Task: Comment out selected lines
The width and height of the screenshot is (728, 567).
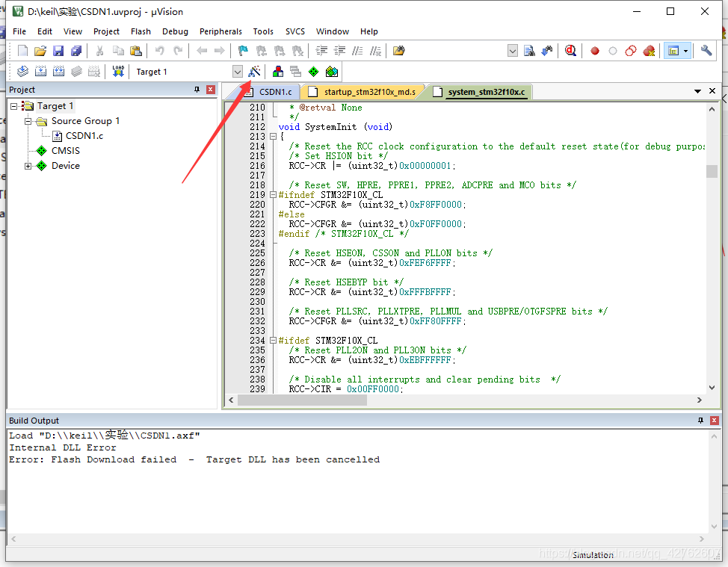Action: click(x=357, y=51)
